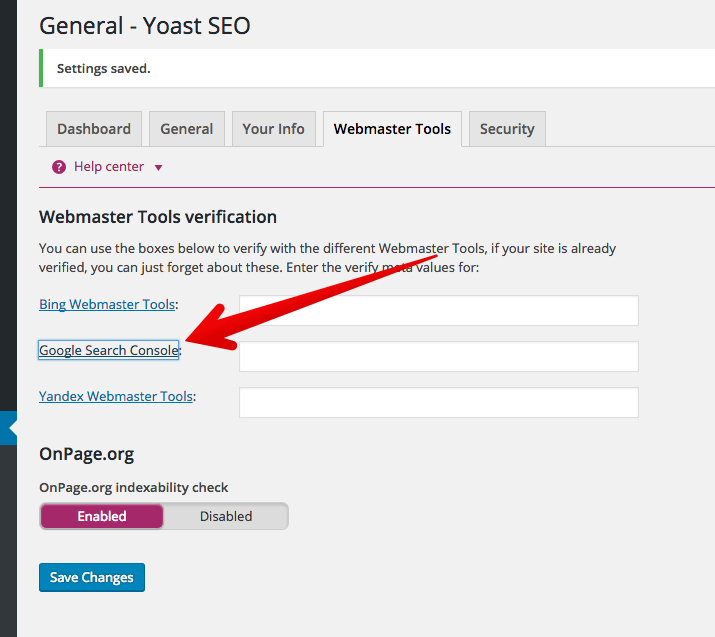Open the Google Search Console link
This screenshot has height=637, width=715.
coord(109,350)
